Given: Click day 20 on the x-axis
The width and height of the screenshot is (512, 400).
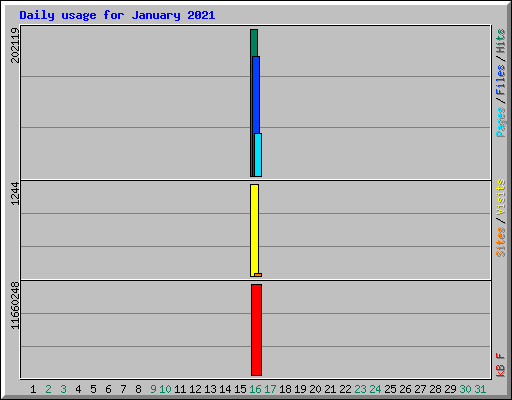Looking at the screenshot, I should 315,389.
